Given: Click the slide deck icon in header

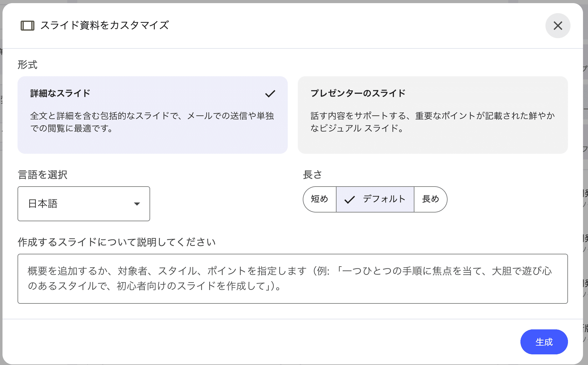Looking at the screenshot, I should pyautogui.click(x=28, y=26).
